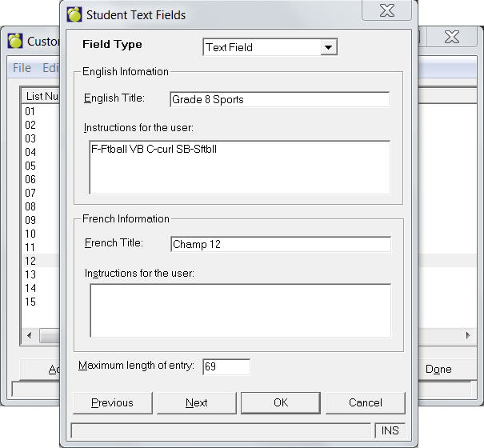This screenshot has width=484, height=448.
Task: Click the INS status bar indicator
Action: click(390, 430)
